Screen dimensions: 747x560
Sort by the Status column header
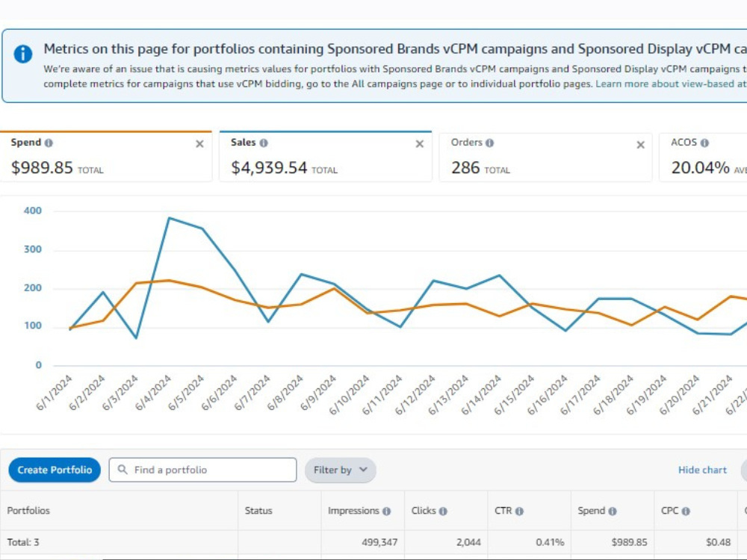(x=258, y=511)
